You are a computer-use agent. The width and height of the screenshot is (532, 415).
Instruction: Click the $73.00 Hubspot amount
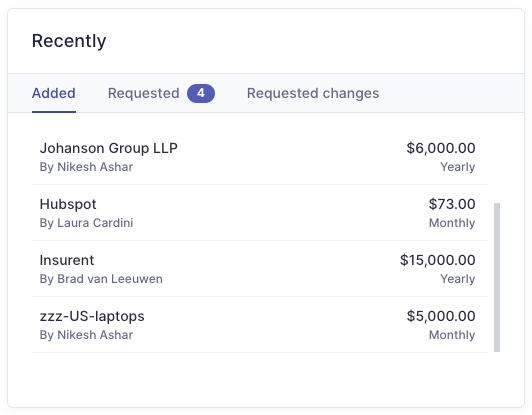coord(452,204)
